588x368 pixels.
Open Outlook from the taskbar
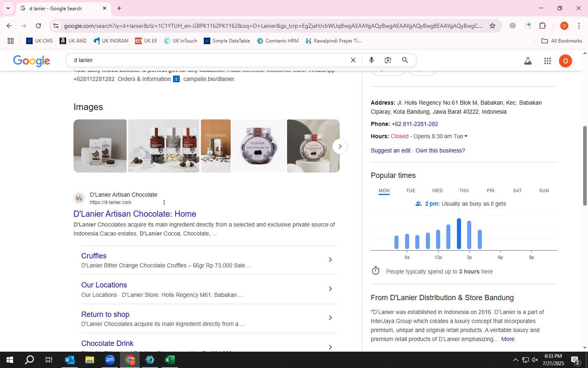tap(70, 360)
